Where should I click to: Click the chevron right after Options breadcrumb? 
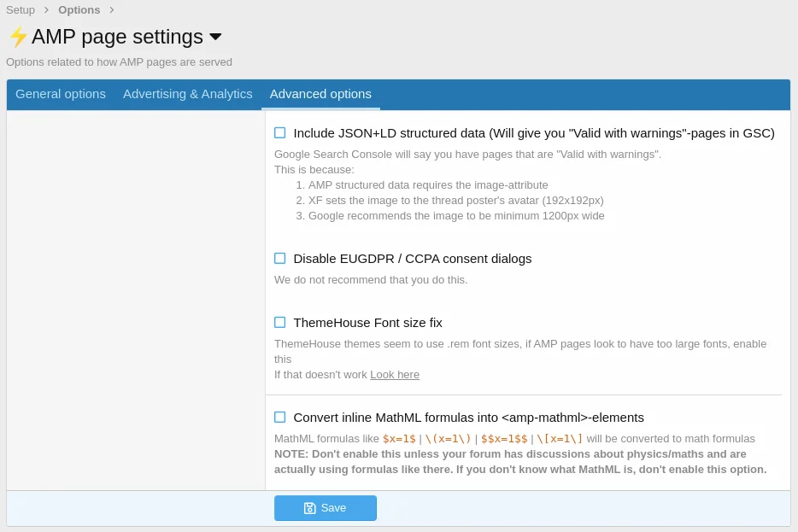[x=111, y=10]
